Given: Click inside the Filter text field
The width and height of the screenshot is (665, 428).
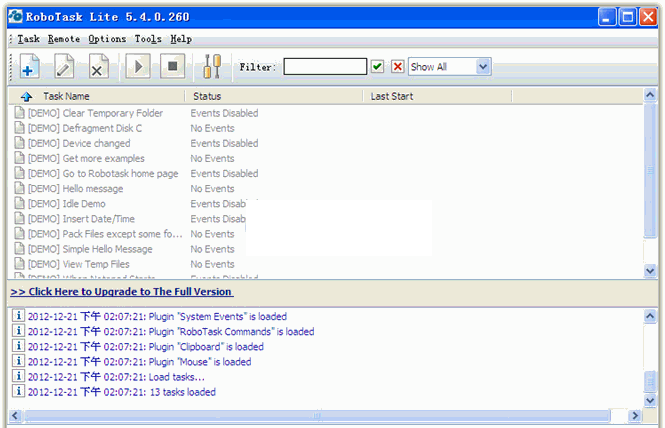Looking at the screenshot, I should 325,67.
